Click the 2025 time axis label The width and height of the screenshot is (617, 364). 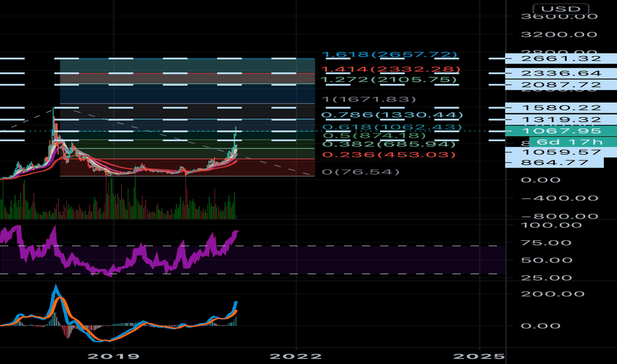[x=479, y=356]
